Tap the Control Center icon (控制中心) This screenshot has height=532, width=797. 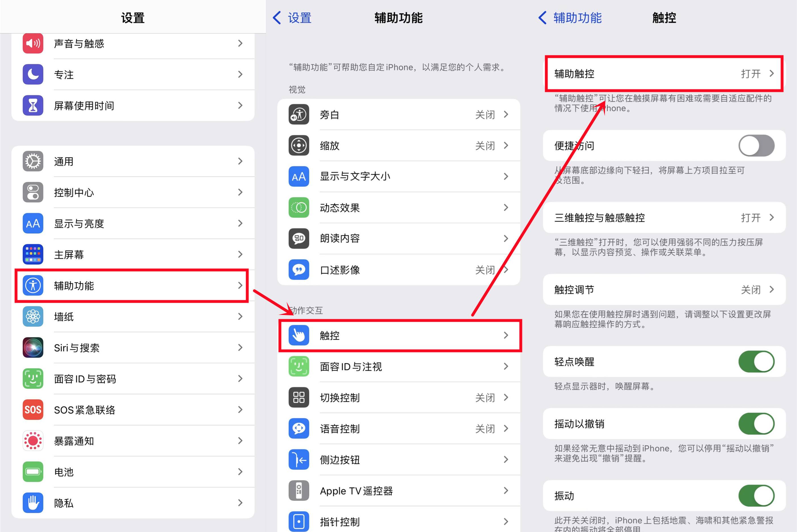[33, 192]
